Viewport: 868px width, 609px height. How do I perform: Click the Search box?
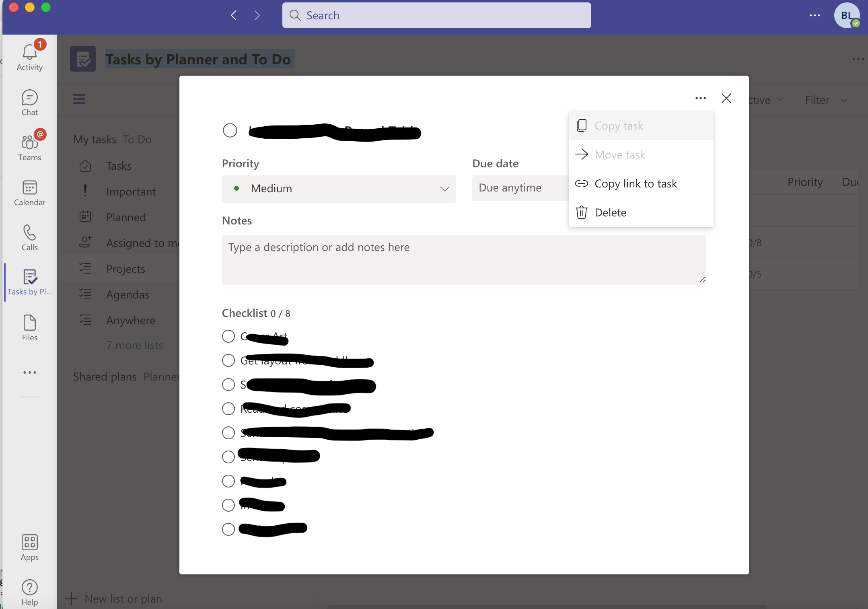coord(436,15)
